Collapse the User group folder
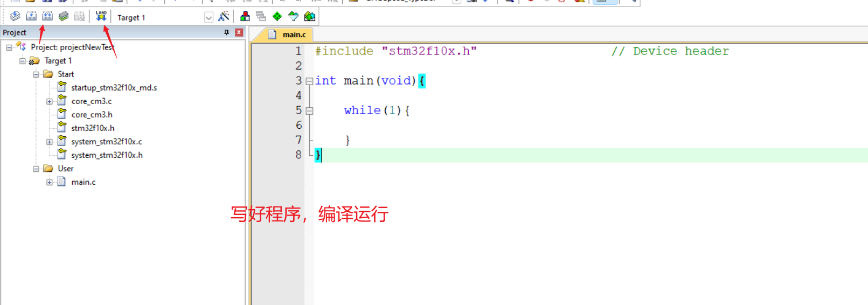 pos(36,169)
